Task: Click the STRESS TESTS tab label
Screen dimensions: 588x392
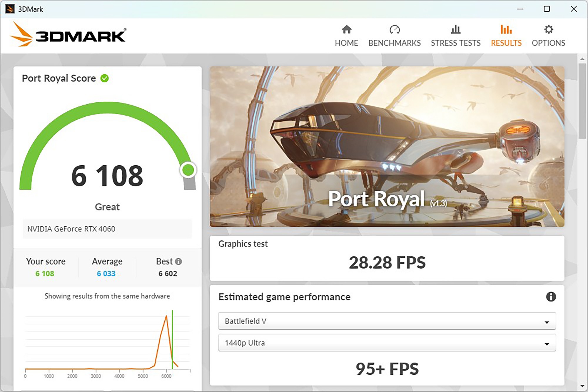Action: pos(456,43)
